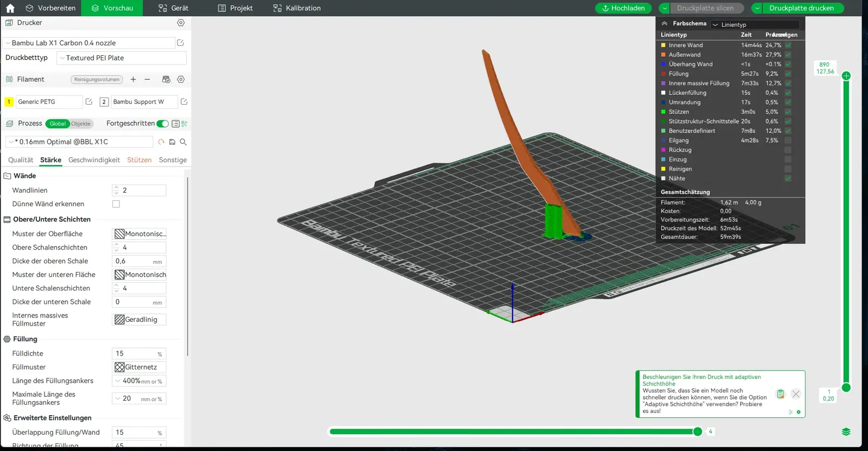Add a filament with the plus icon

(133, 79)
